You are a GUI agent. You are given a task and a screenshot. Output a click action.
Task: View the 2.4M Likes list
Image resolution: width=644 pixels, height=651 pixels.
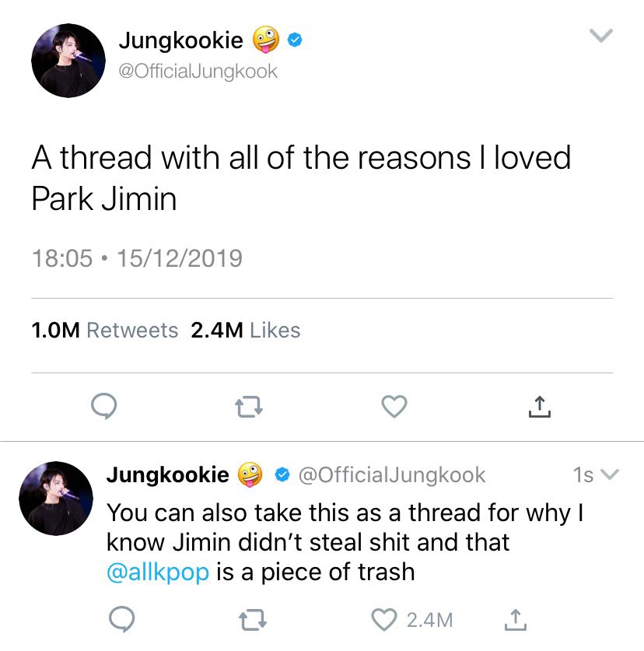[x=246, y=331]
